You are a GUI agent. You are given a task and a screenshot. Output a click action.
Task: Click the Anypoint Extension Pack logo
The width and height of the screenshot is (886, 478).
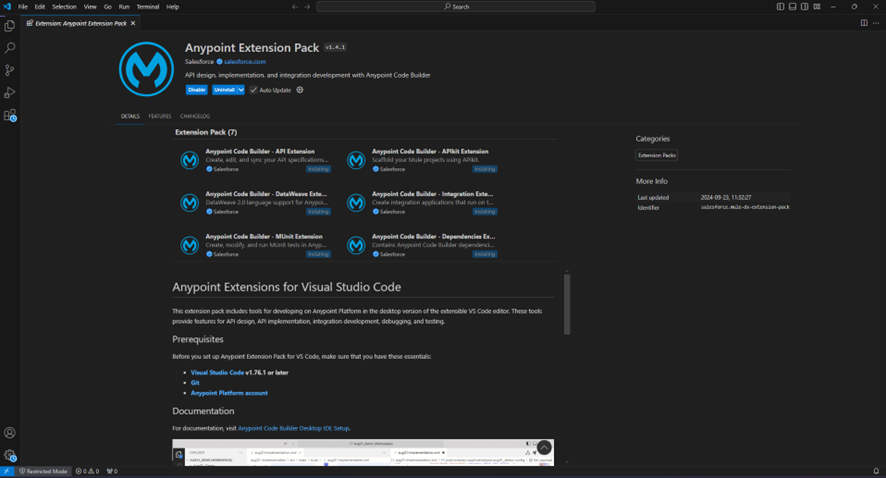pos(146,69)
